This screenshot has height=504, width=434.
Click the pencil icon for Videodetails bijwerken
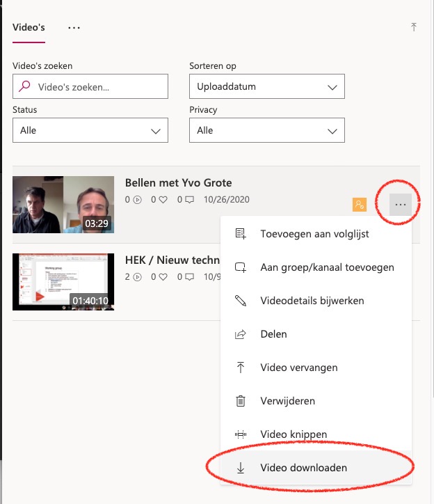(x=241, y=301)
